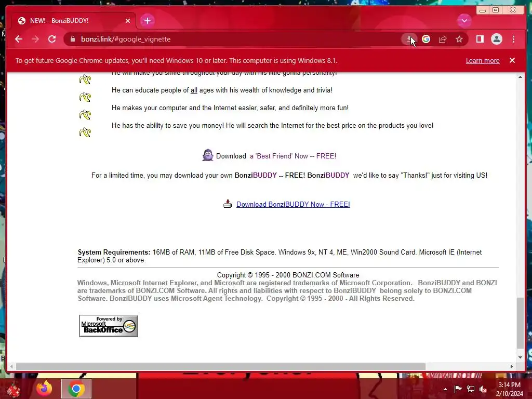Click the Copyright © 1995 - 2000 BONZI.COM line
The image size is (532, 399).
pos(288,275)
